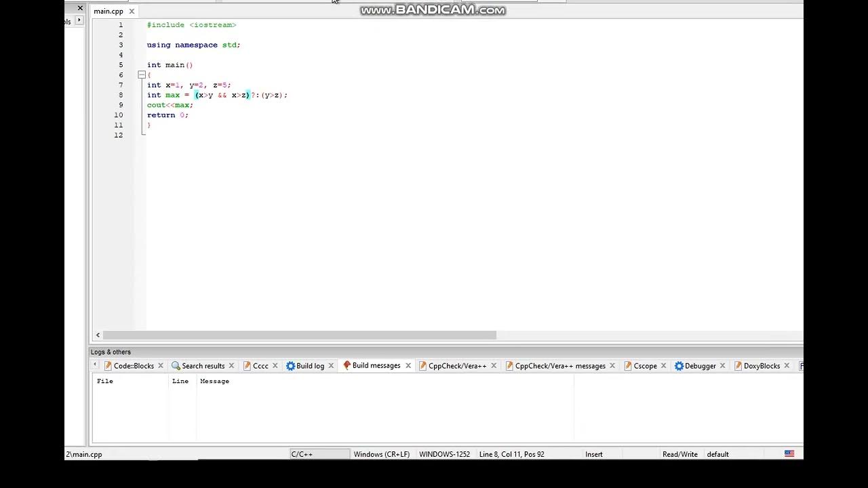Close the CppCheck/Vera++ messages tab
This screenshot has width=868, height=488.
(612, 366)
